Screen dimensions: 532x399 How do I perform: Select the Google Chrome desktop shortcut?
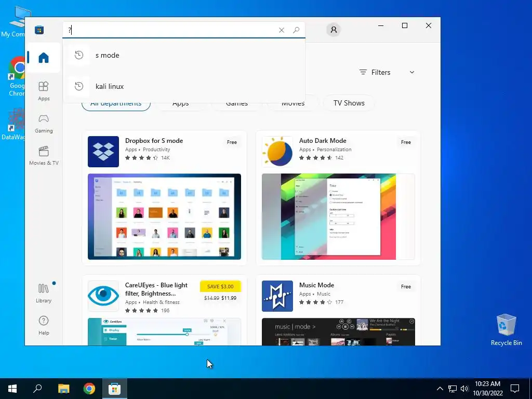pyautogui.click(x=16, y=77)
